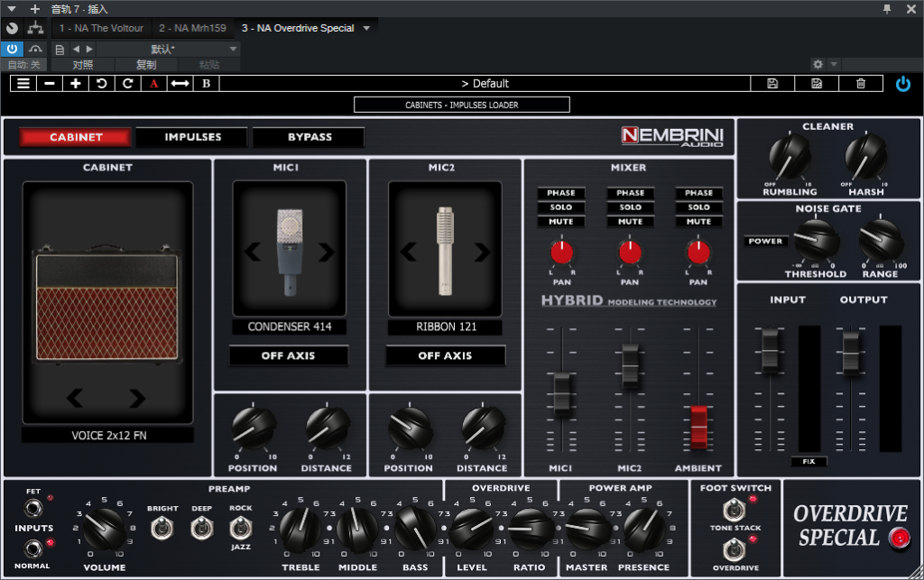
Task: Open the dropdown beside the gear icon
Action: (x=834, y=65)
